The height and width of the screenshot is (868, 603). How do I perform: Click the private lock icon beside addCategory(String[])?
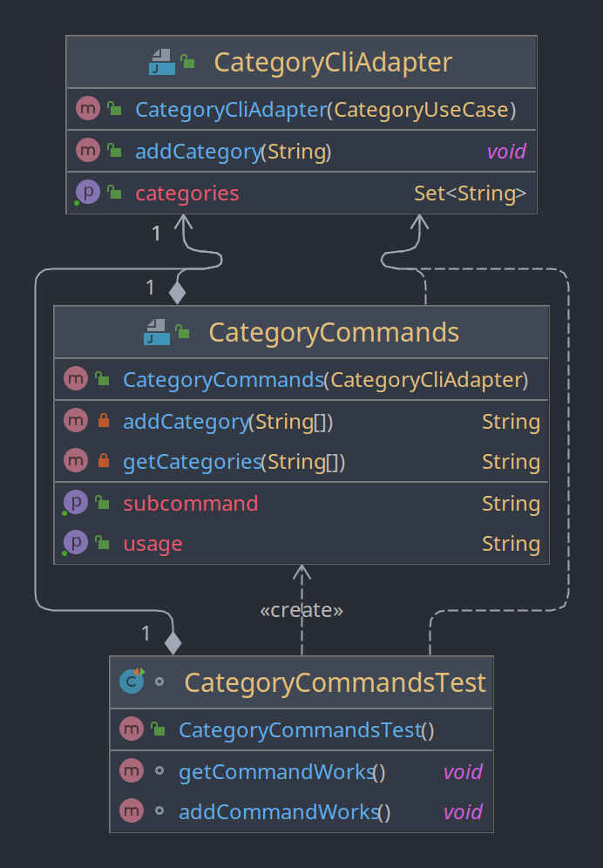click(104, 421)
